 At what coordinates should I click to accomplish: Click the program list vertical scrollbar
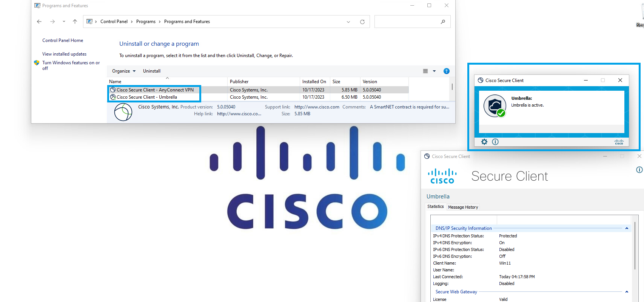pos(452,87)
